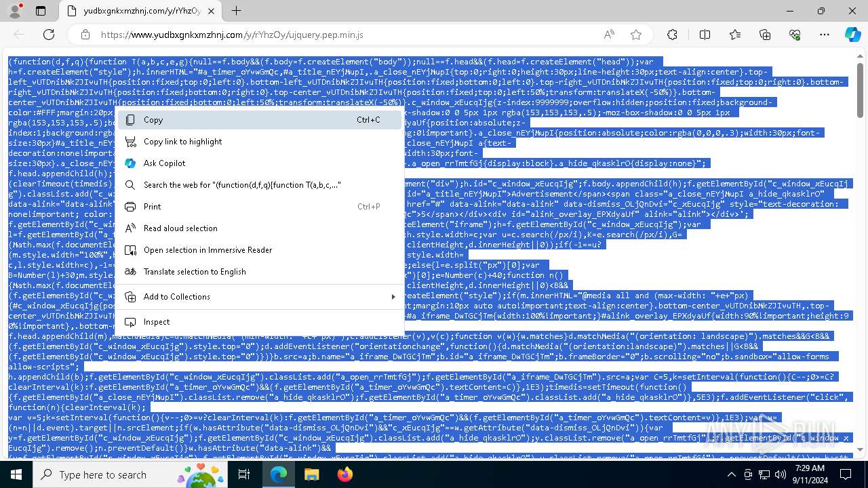Add page to favorites star

635,35
